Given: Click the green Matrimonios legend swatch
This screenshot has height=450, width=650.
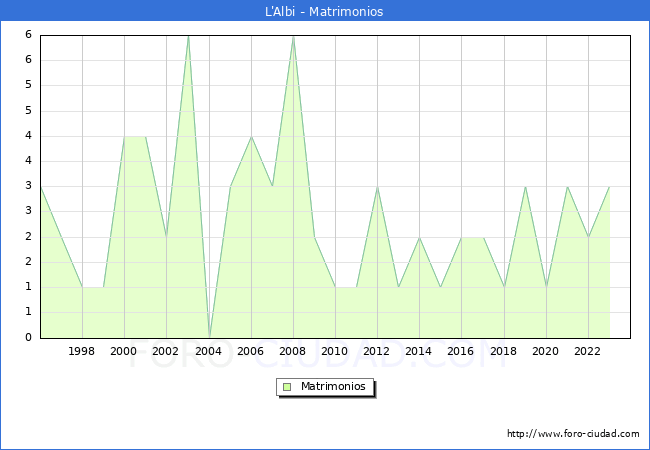Looking at the screenshot, I should click(x=287, y=386).
